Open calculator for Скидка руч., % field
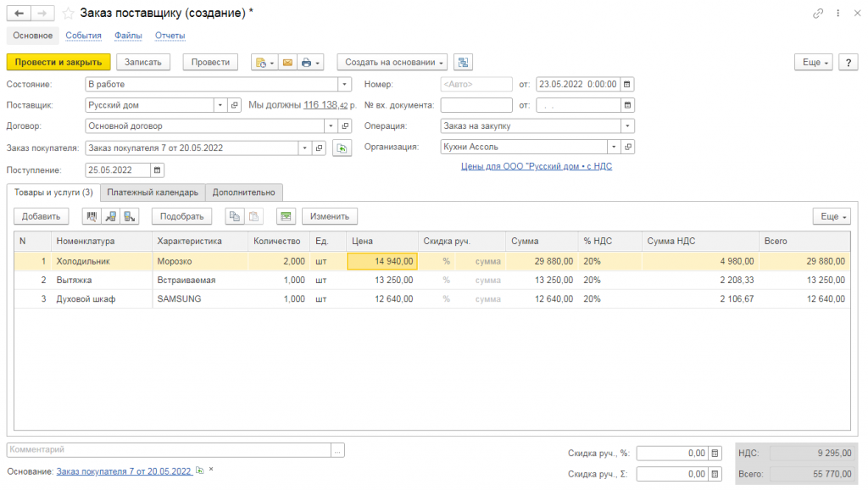The image size is (868, 490). pos(715,454)
